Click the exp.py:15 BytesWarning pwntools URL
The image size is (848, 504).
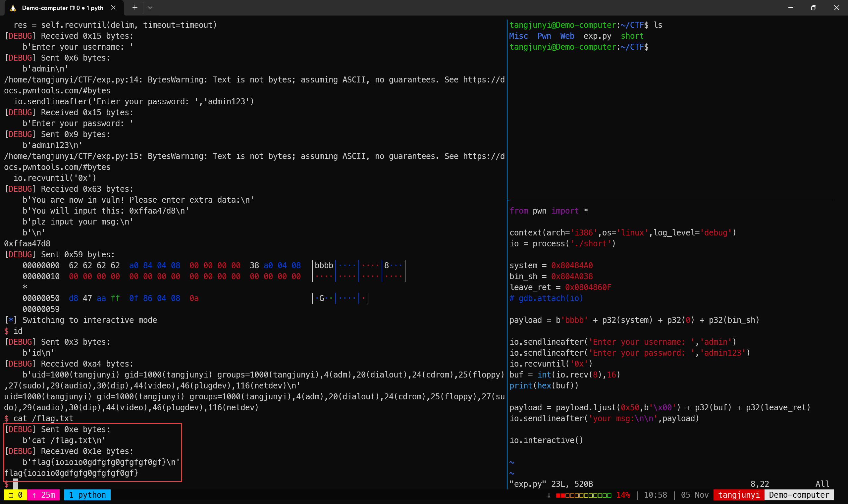point(254,162)
